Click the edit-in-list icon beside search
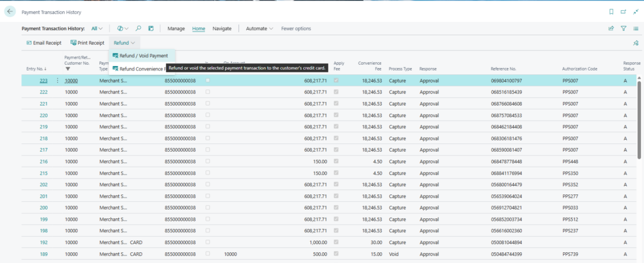Screen dimensions: 644x263 pos(151,29)
